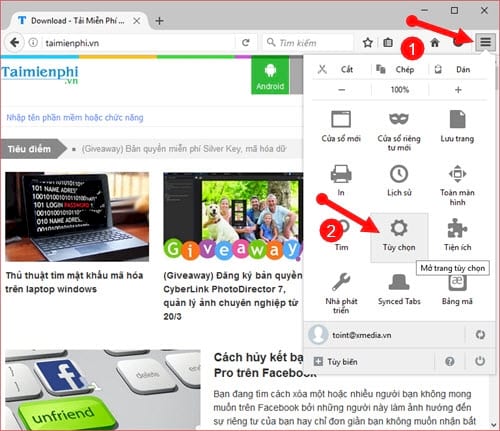Open Synced Tabs panel
500x431 pixels.
coord(399,289)
